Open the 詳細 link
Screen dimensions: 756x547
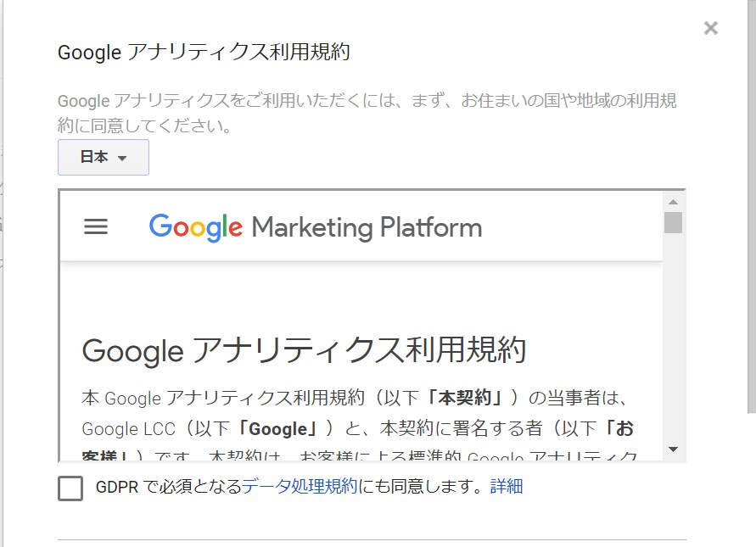tap(507, 487)
